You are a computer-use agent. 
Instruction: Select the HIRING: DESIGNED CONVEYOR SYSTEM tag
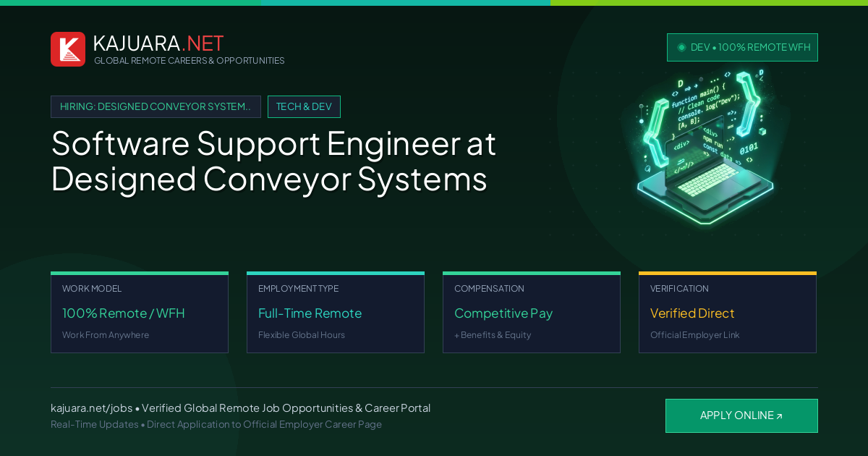[x=156, y=106]
